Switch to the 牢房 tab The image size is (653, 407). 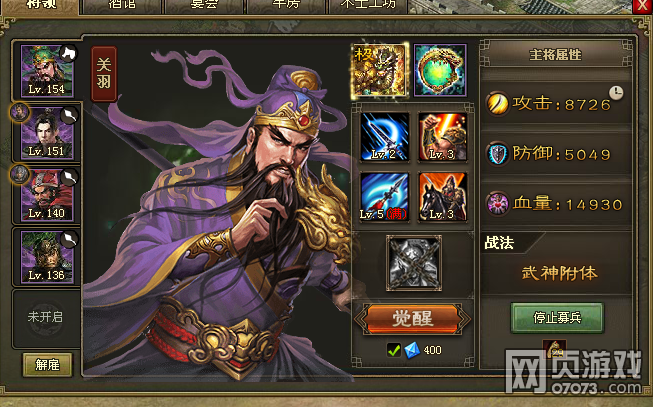tap(286, 6)
